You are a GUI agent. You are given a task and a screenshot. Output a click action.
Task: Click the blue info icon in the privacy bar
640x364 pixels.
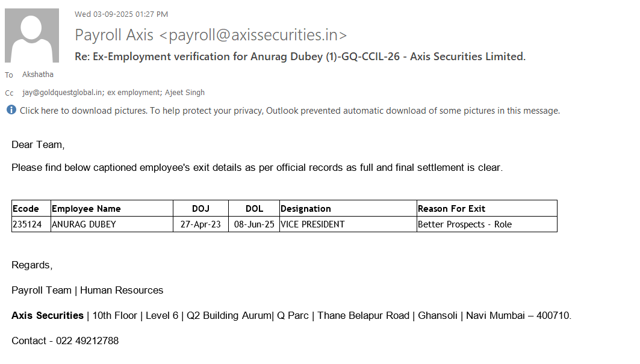pyautogui.click(x=11, y=110)
